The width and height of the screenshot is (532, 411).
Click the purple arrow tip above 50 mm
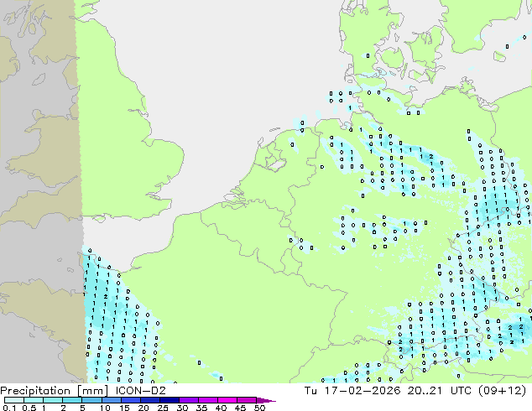pos(266,400)
